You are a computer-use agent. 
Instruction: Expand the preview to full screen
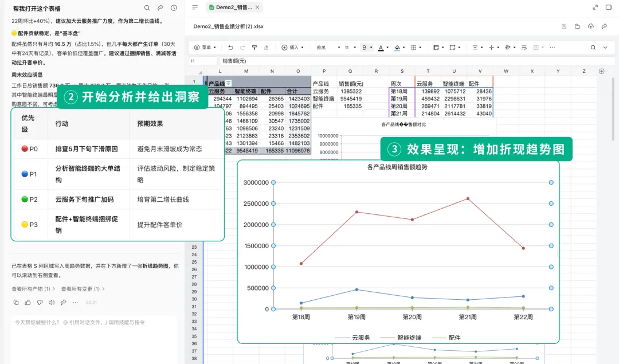coord(596,7)
